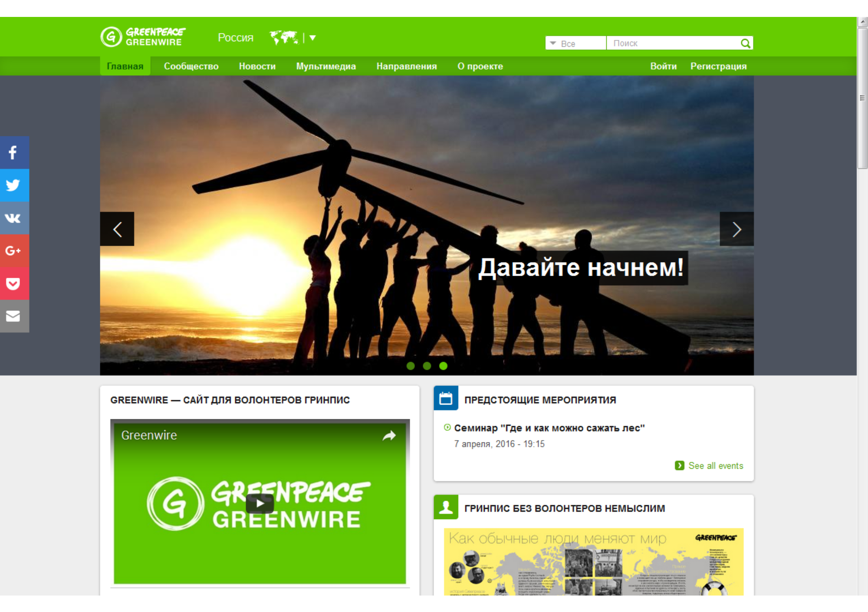Save page with the Pocket icon

click(x=13, y=283)
